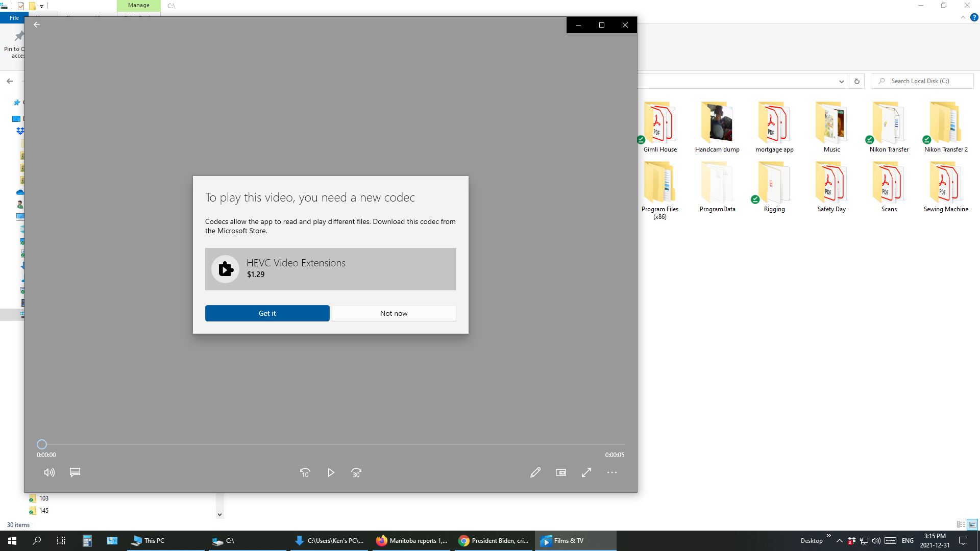Enter full screen mode
The width and height of the screenshot is (980, 551).
[x=586, y=472]
